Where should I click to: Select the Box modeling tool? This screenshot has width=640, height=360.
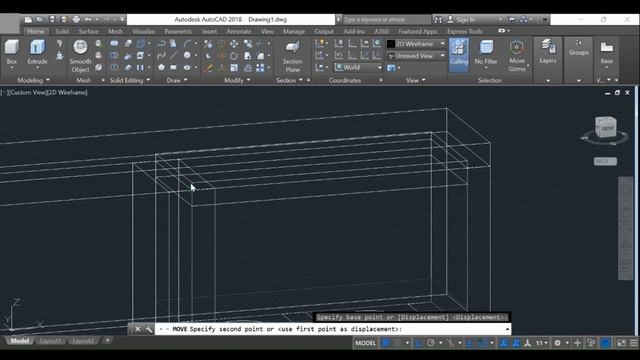(11, 52)
